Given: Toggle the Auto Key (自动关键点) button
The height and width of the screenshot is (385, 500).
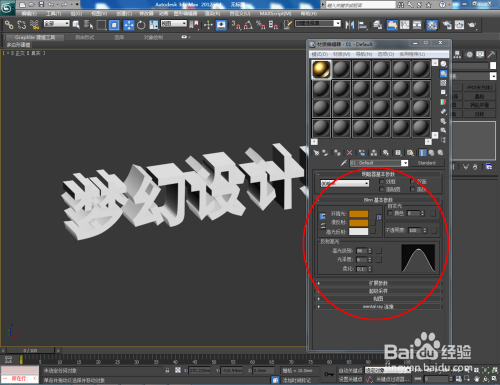Looking at the screenshot, I should [351, 370].
